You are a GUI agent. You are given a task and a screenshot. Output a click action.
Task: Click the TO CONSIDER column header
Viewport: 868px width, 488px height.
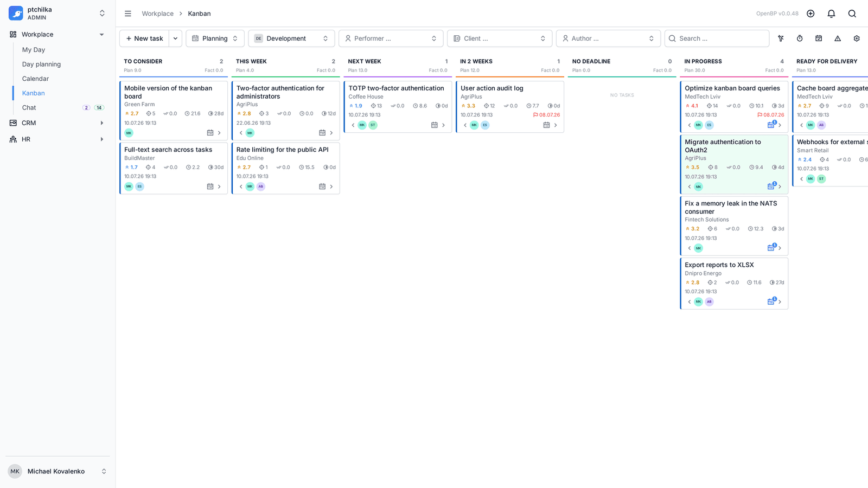tap(143, 61)
